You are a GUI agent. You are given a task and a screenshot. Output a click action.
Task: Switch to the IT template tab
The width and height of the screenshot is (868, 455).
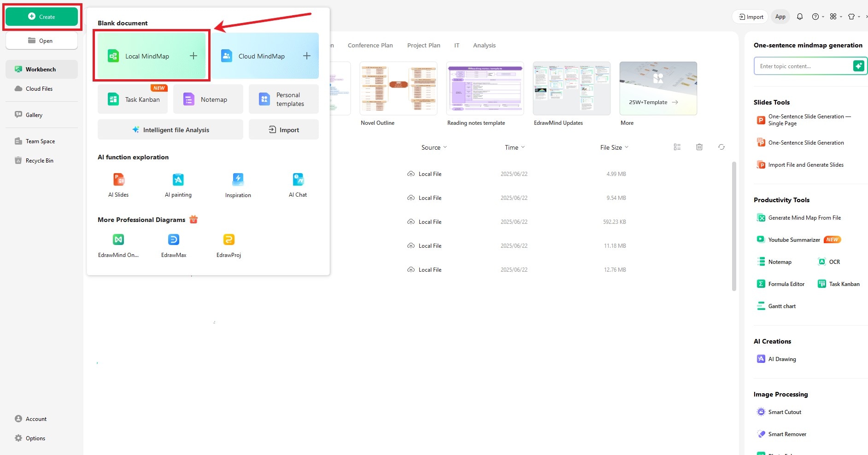point(457,45)
